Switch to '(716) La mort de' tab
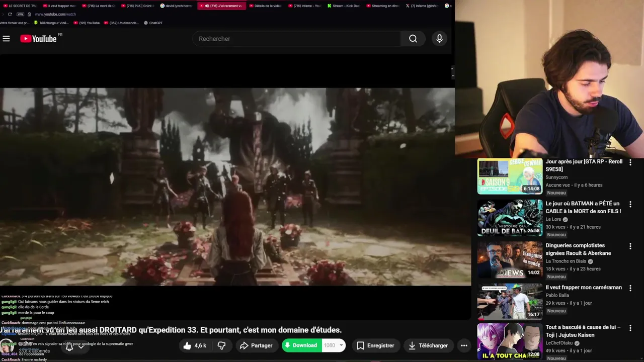 [x=99, y=6]
